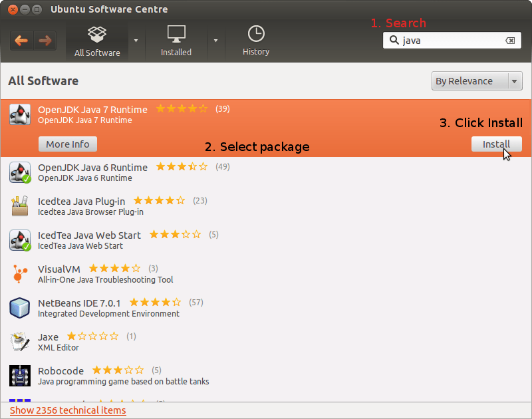Viewport: 532px width, 419px height.
Task: Open the History section
Action: [x=256, y=41]
